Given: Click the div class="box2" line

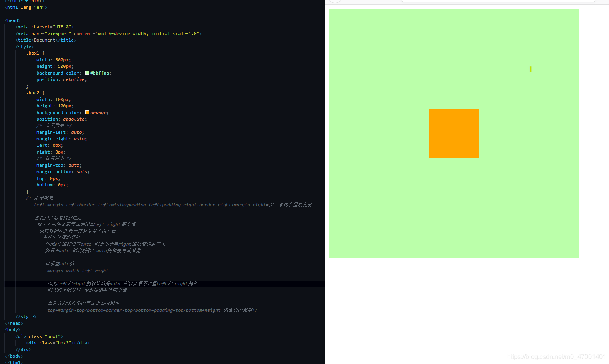Looking at the screenshot, I should tap(58, 343).
